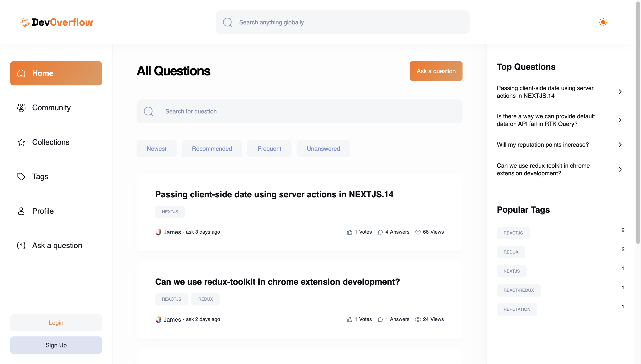Viewport: 641px width, 364px height.
Task: Select Ask a question in sidebar
Action: 56,245
